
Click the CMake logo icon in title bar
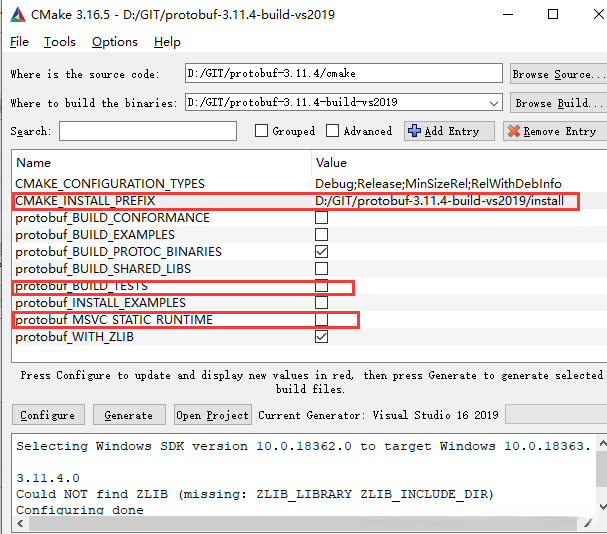point(18,15)
